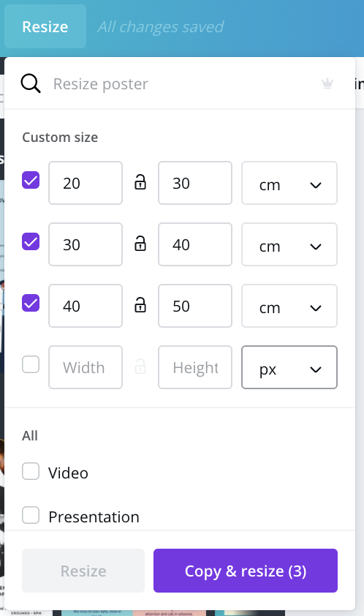This screenshot has height=616, width=364.
Task: Click the Width input field
Action: (86, 367)
